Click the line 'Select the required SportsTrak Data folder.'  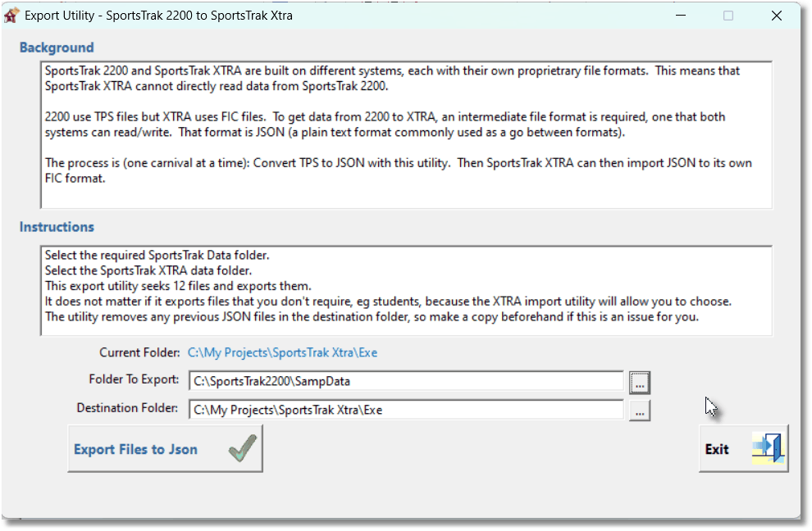[157, 255]
